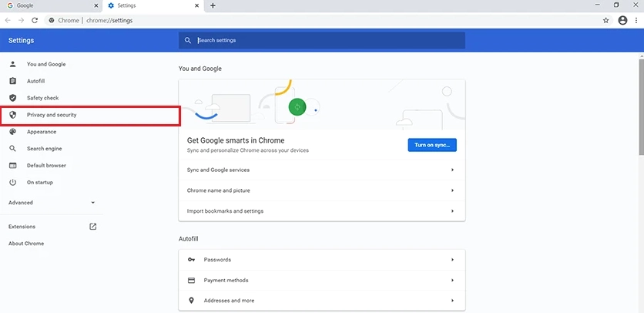The width and height of the screenshot is (644, 313).
Task: Open a new tab with plus button
Action: [213, 5]
